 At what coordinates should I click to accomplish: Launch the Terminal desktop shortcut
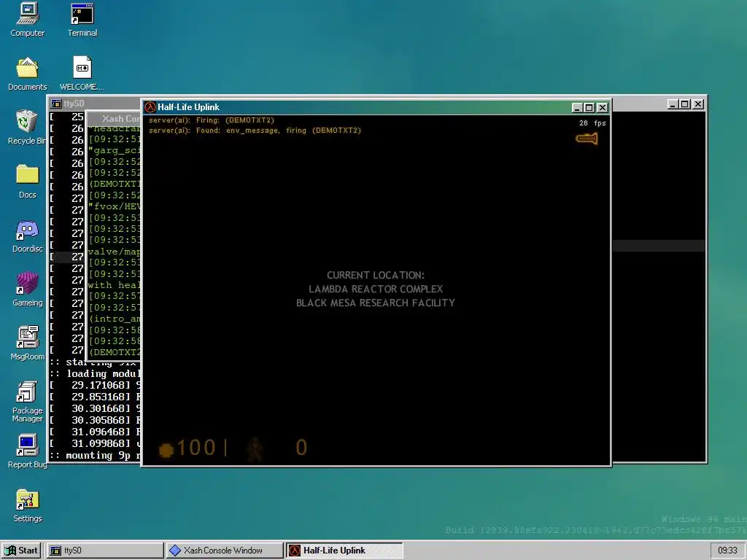coord(82,20)
